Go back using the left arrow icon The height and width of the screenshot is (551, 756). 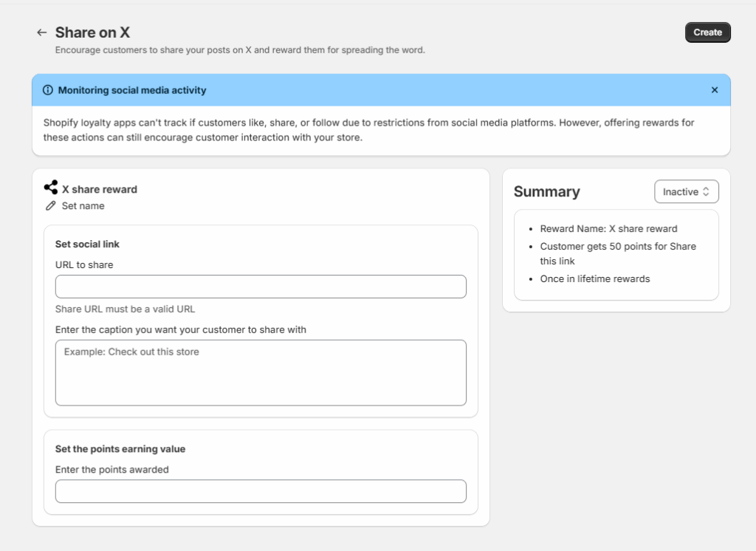42,32
